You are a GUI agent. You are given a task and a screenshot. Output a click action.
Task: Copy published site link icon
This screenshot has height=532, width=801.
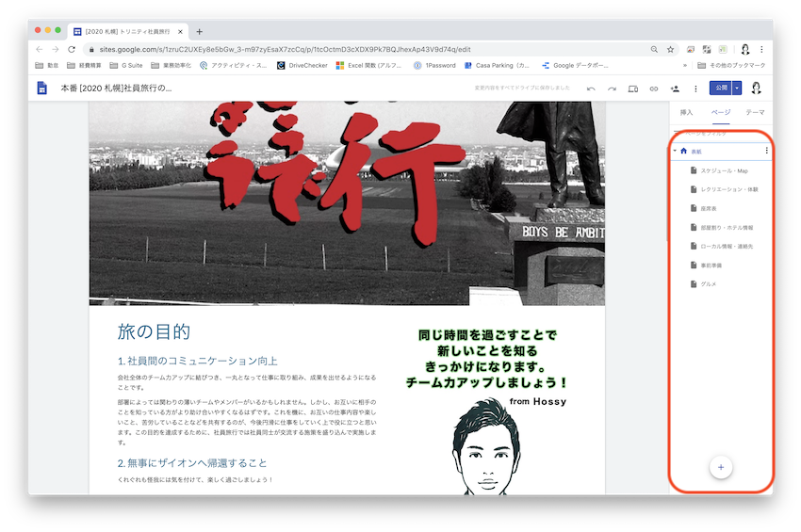coord(653,89)
